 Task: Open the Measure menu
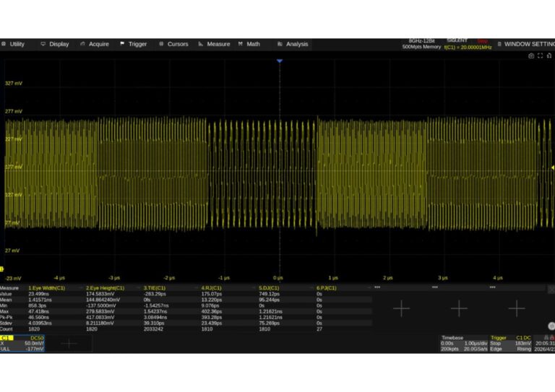click(x=214, y=44)
